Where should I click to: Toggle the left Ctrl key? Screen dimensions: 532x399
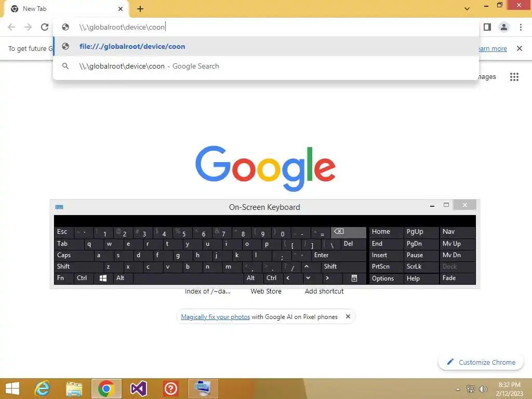(x=84, y=278)
